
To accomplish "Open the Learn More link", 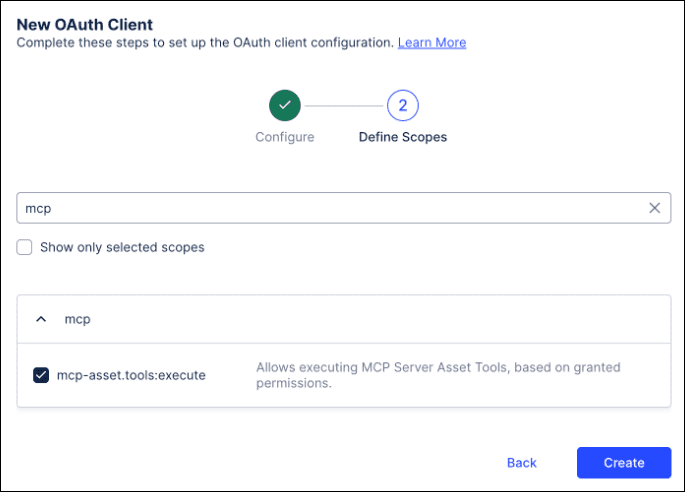I will [432, 43].
